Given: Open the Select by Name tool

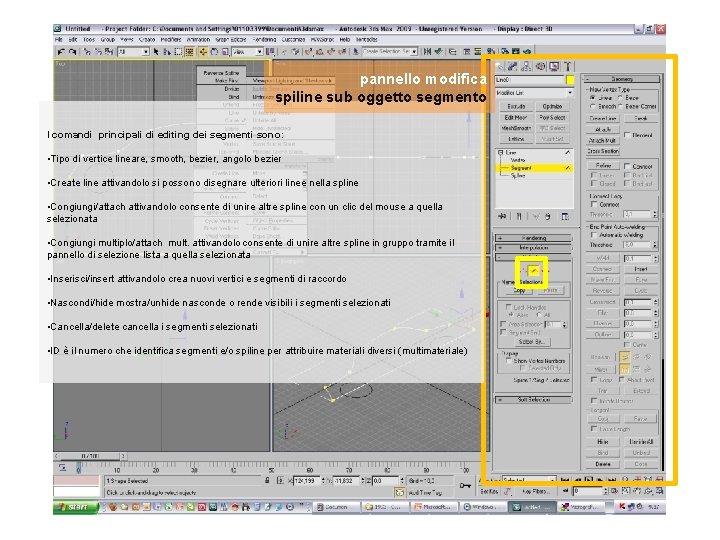Looking at the screenshot, I should coord(167,52).
